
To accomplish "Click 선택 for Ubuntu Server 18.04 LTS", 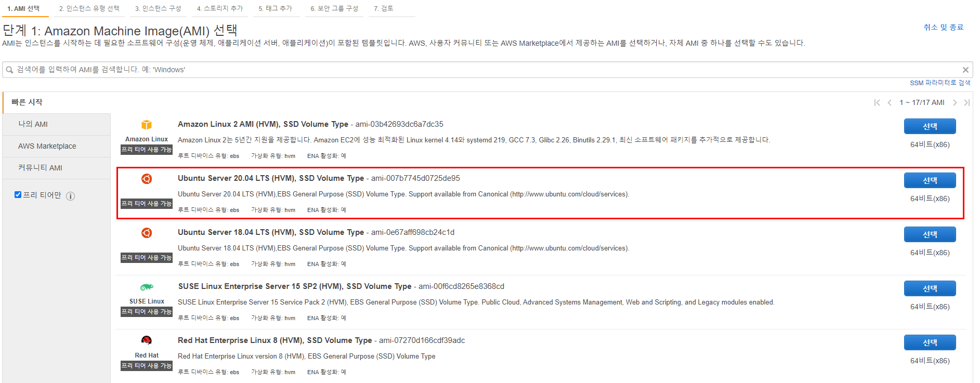I will [x=930, y=234].
